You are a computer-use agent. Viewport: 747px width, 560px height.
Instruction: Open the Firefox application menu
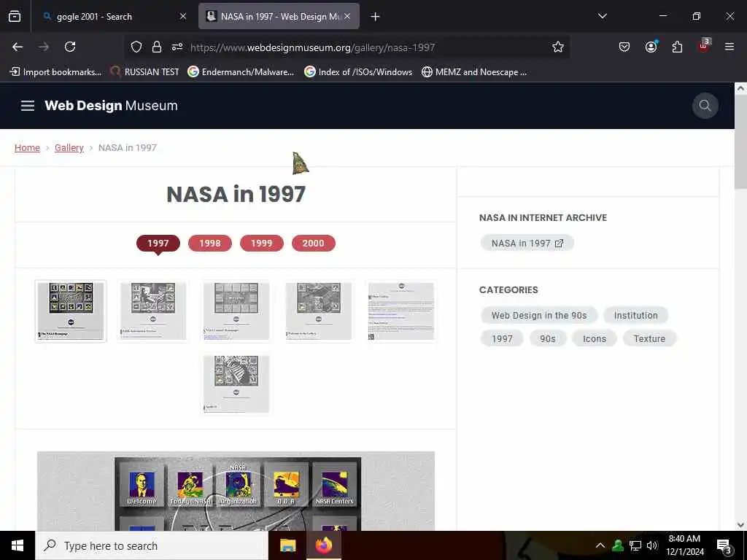(x=729, y=47)
